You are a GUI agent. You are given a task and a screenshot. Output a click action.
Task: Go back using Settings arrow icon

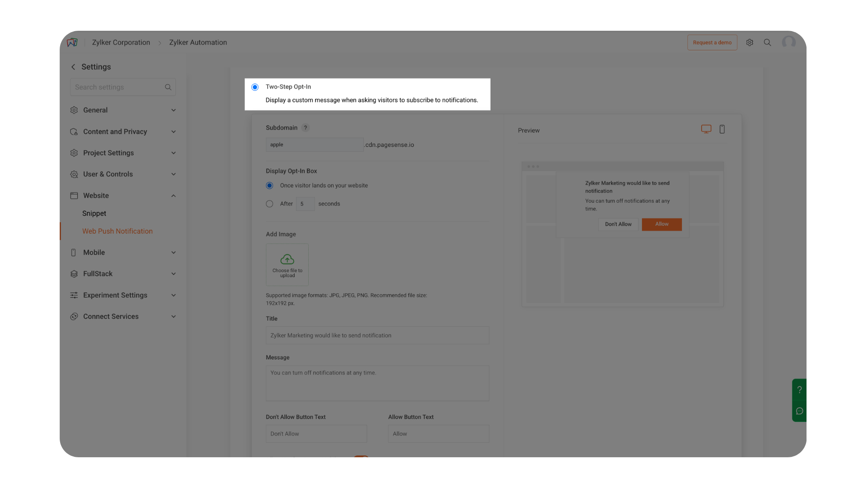tap(73, 67)
